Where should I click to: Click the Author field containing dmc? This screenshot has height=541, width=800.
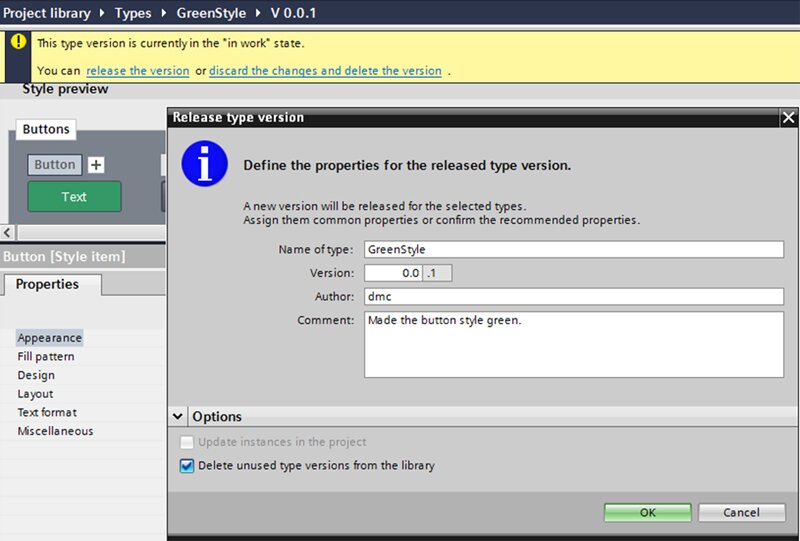pyautogui.click(x=574, y=297)
